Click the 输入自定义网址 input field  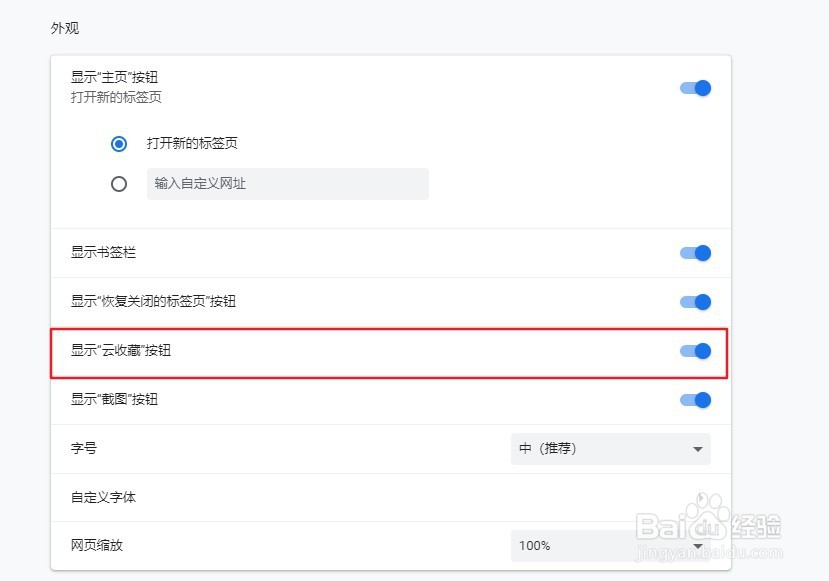point(287,184)
